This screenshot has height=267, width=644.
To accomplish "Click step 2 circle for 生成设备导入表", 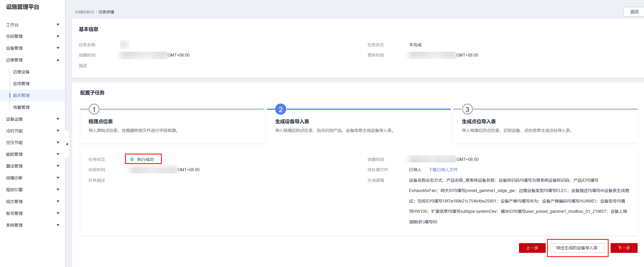I will pos(281,109).
